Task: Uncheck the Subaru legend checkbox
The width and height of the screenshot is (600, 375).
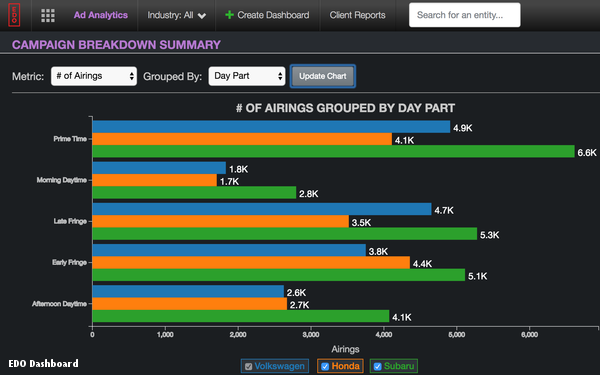Action: pyautogui.click(x=377, y=366)
